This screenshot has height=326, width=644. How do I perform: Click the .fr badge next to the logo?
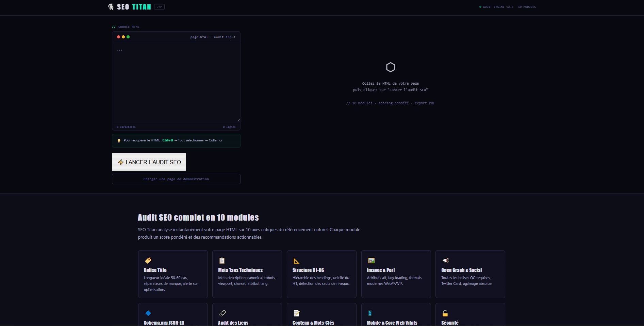coord(159,7)
